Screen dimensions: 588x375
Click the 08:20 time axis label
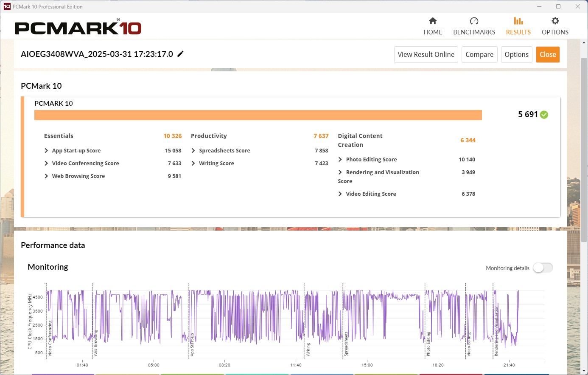pos(224,365)
